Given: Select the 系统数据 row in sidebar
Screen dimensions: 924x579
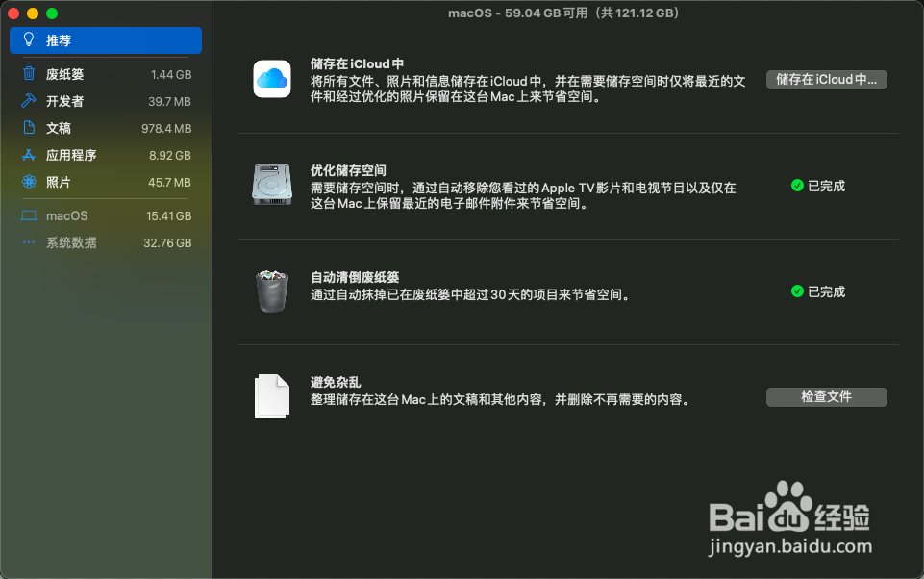Looking at the screenshot, I should click(106, 243).
